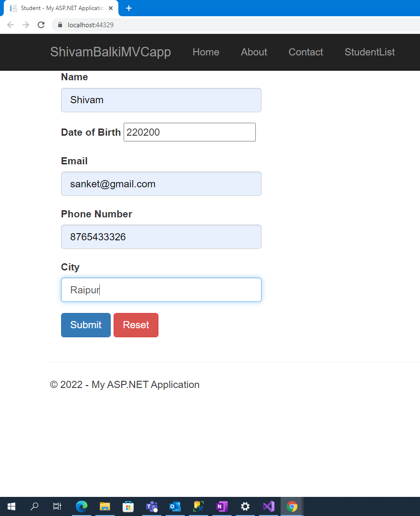420x516 pixels.
Task: Open File Explorer from taskbar
Action: [x=105, y=506]
